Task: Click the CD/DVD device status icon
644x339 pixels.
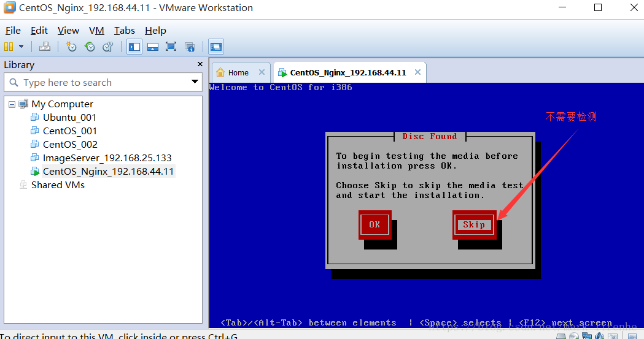Action: (x=574, y=337)
